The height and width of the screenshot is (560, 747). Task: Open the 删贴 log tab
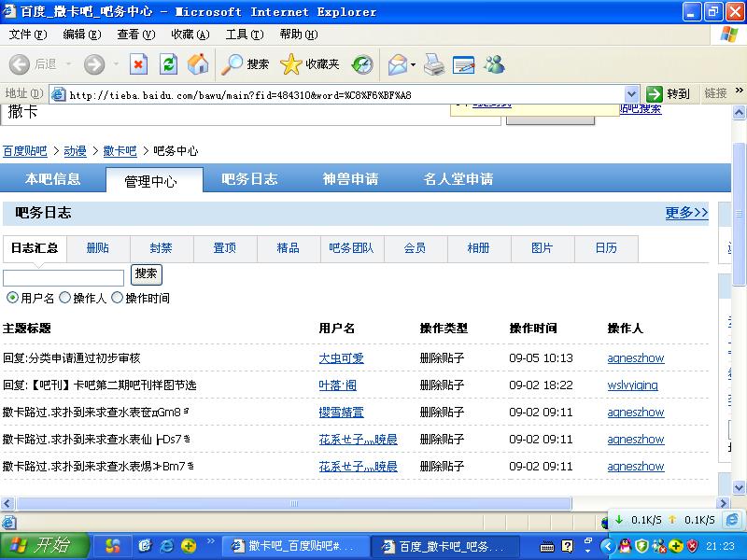point(98,248)
